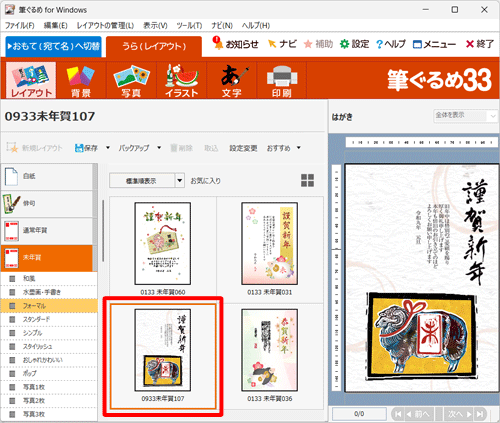Viewport: 500px width, 423px height.
Task: Click お気に入り favorites
Action: point(206,181)
